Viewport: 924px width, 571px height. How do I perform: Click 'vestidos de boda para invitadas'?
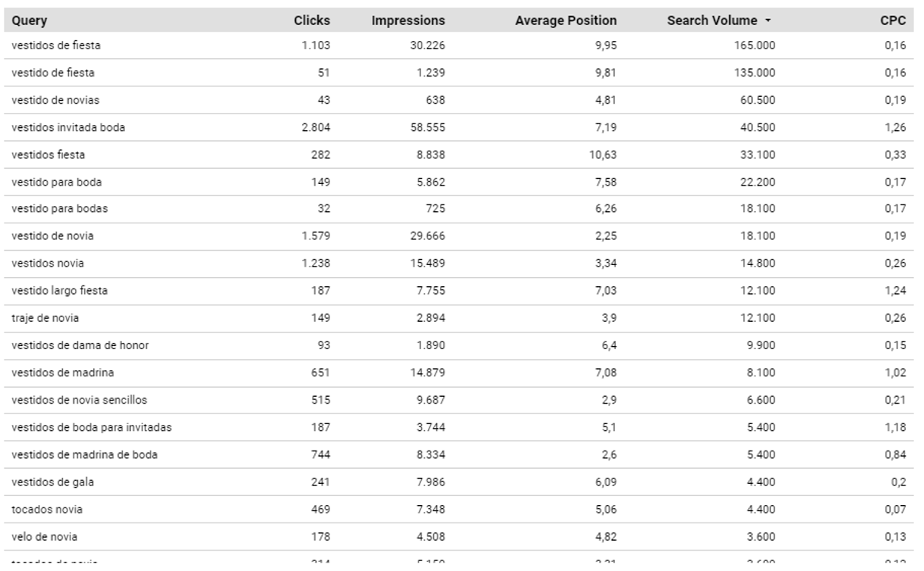click(x=91, y=427)
